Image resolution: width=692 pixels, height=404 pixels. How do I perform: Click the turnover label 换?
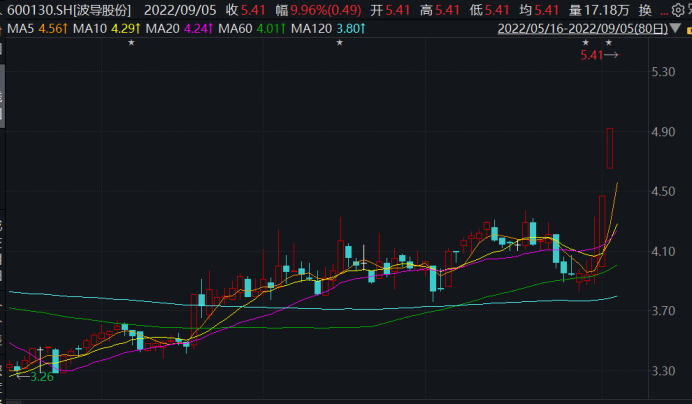click(x=645, y=10)
